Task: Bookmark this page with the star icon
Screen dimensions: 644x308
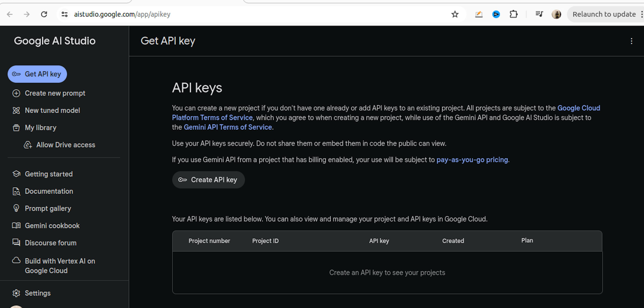Action: [455, 14]
